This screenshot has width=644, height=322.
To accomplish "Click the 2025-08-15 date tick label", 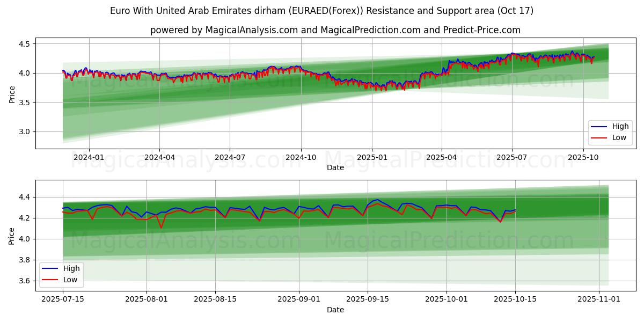I will coord(215,300).
